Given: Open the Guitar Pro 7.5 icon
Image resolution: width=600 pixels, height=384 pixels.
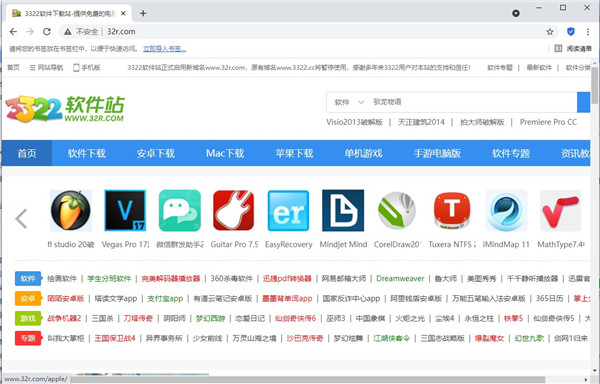Looking at the screenshot, I should tap(234, 210).
